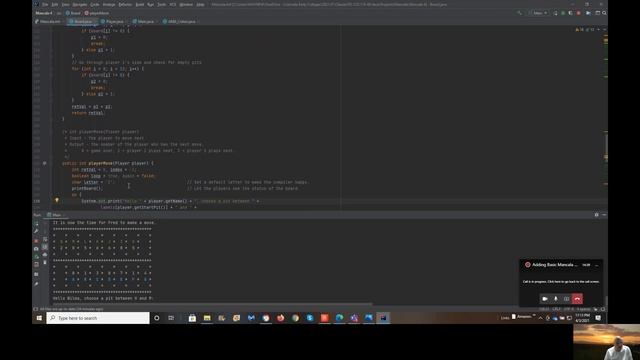Click the Rerun icon in the Run panel
Screen dimensions: 640x360
tap(36, 223)
